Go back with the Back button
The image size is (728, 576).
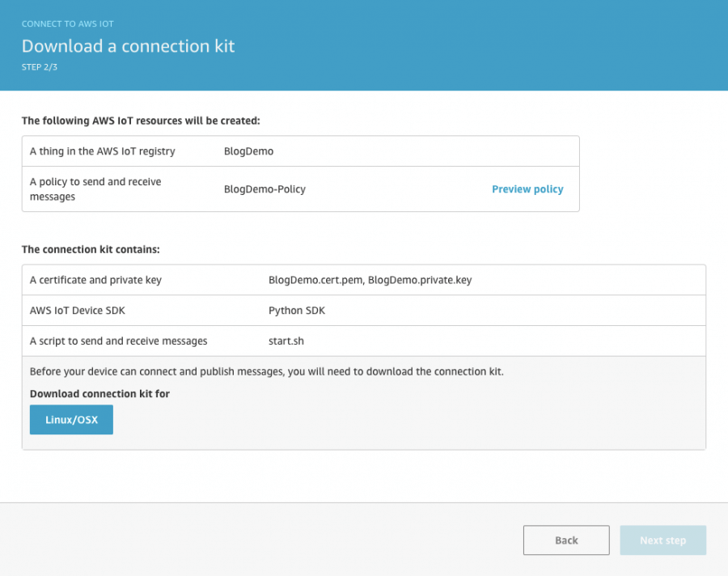pos(566,540)
